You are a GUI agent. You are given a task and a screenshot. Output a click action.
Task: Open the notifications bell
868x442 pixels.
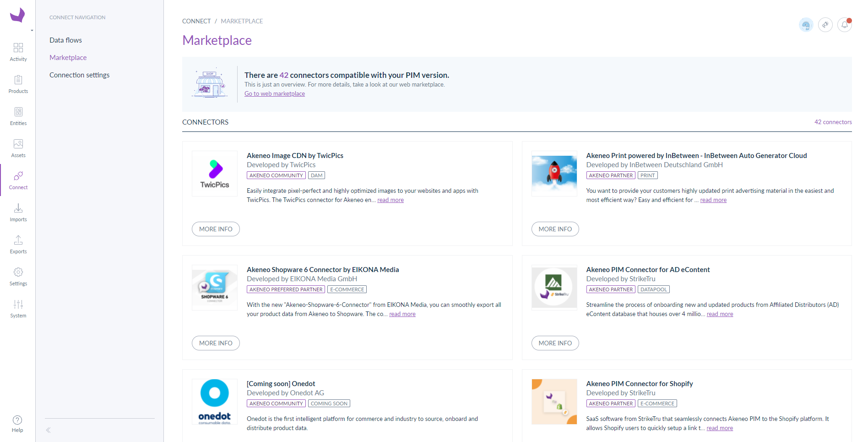pyautogui.click(x=845, y=25)
